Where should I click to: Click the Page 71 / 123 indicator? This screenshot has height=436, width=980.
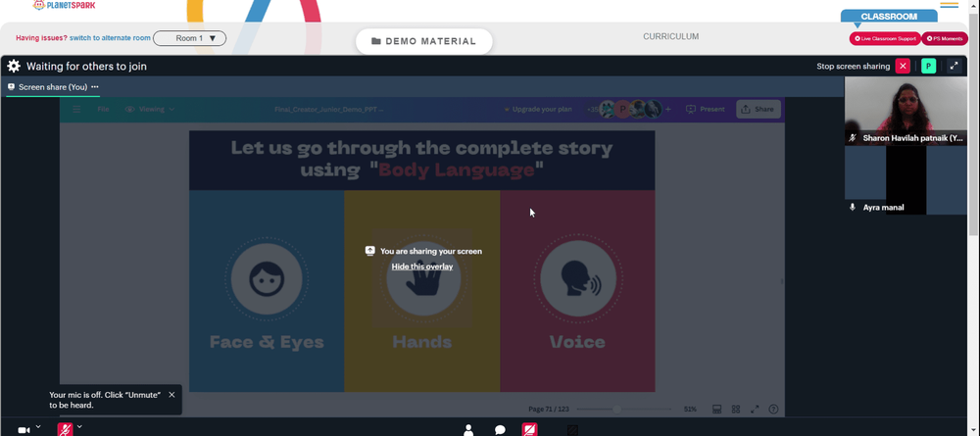click(x=549, y=410)
